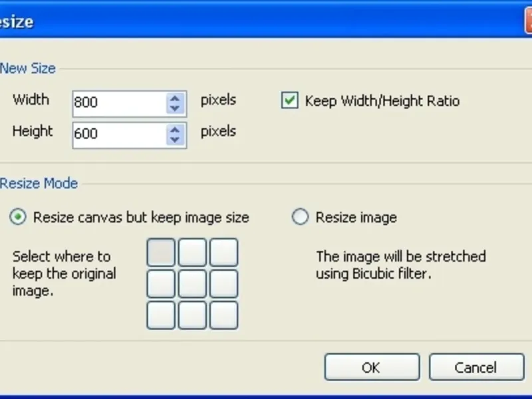Select center anchor position in grid
The image size is (532, 399).
192,284
